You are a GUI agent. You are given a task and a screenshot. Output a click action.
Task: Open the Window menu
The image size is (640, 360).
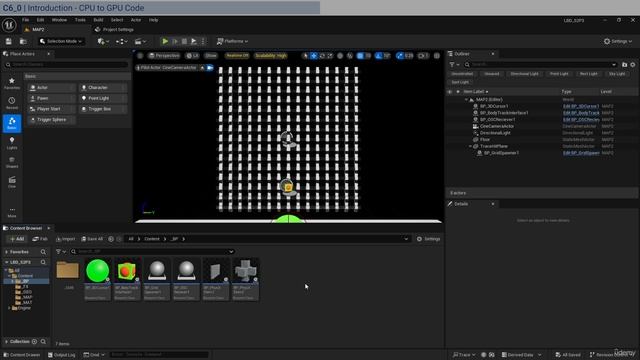59,20
